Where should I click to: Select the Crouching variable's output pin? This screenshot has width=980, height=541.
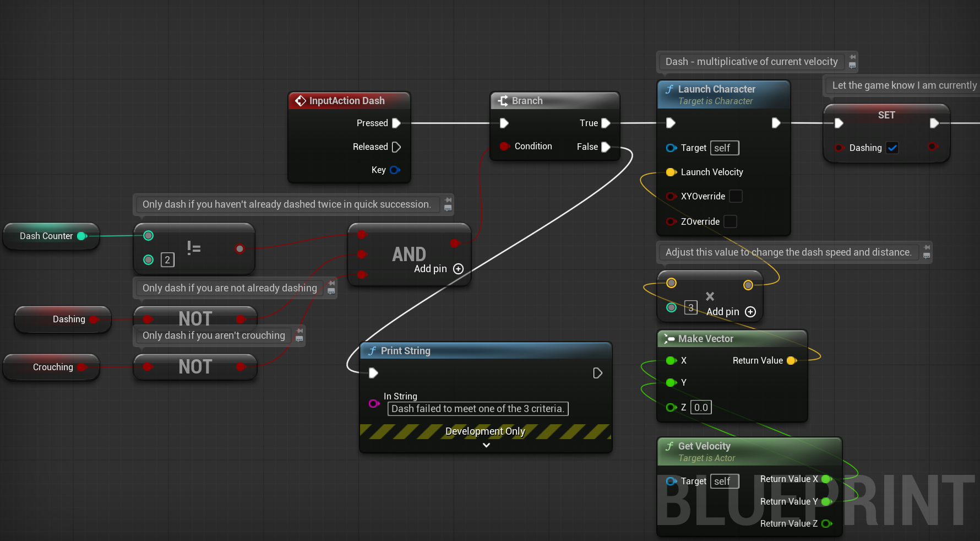click(x=82, y=367)
